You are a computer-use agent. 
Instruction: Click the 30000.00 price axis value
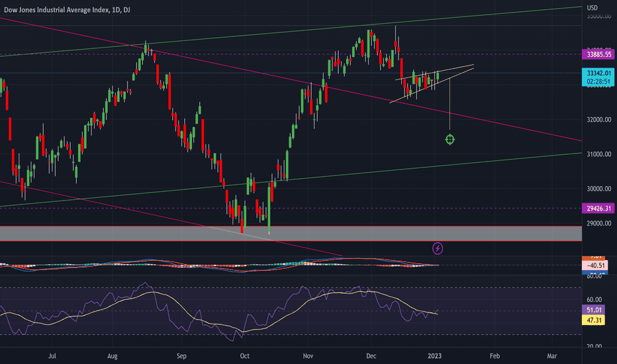point(599,189)
